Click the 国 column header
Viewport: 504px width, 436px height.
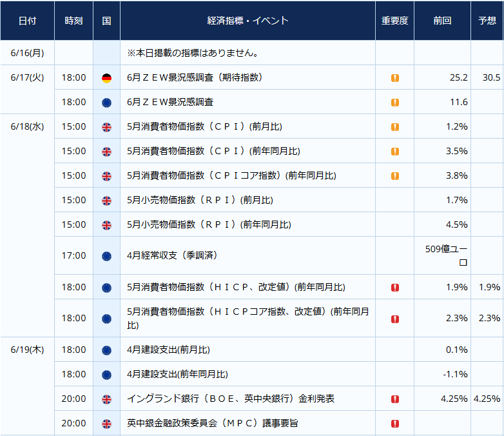(x=106, y=21)
